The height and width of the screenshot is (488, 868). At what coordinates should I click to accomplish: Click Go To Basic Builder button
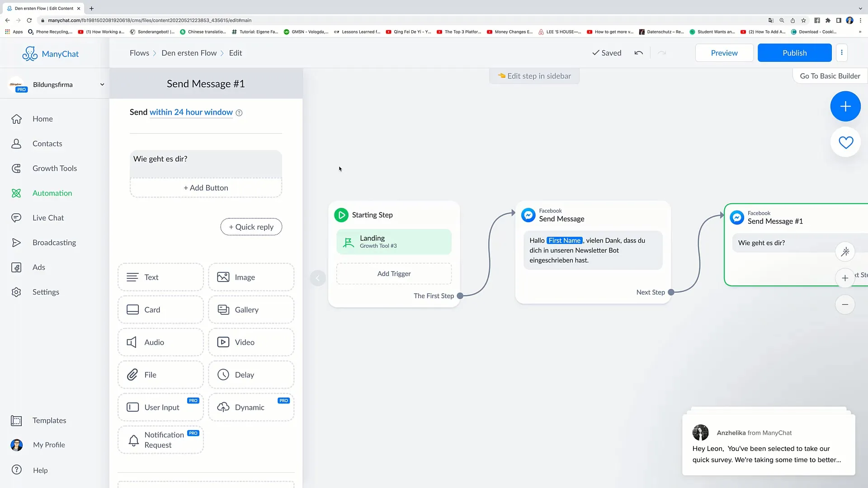point(830,76)
